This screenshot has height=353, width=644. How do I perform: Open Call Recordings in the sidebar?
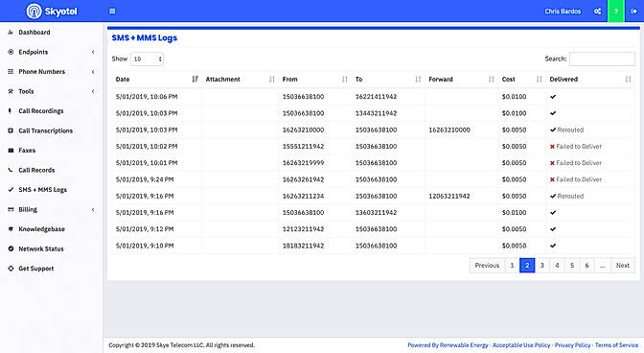40,111
